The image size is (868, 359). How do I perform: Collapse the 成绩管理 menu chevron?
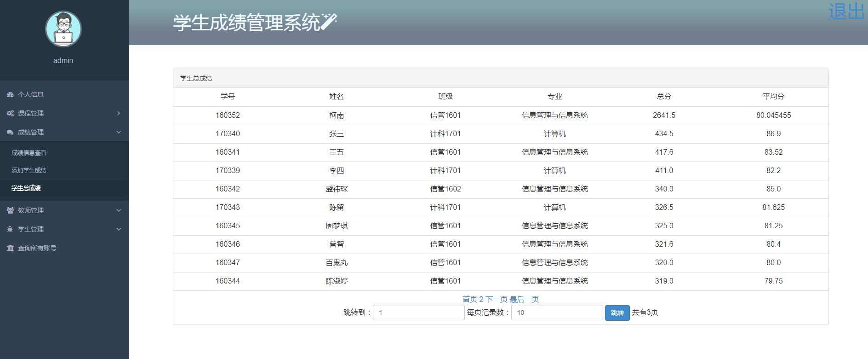[119, 132]
